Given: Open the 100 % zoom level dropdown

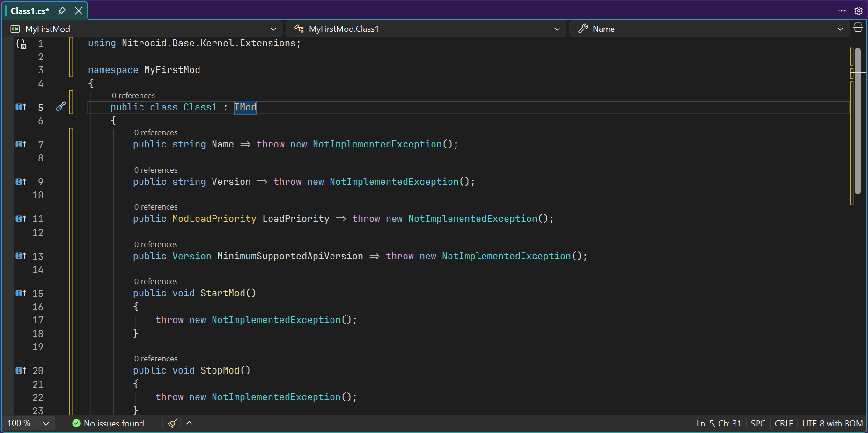Looking at the screenshot, I should [x=28, y=423].
